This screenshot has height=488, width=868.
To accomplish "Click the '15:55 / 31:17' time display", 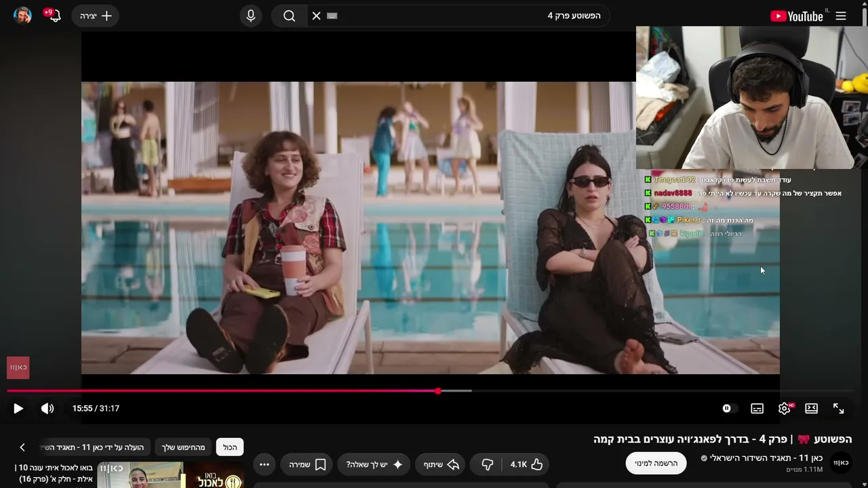I will (96, 408).
